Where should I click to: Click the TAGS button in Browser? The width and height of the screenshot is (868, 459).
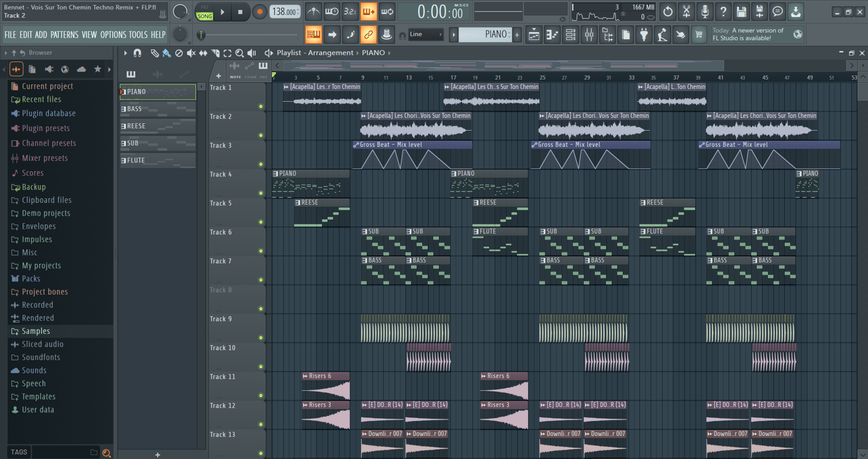click(x=19, y=452)
